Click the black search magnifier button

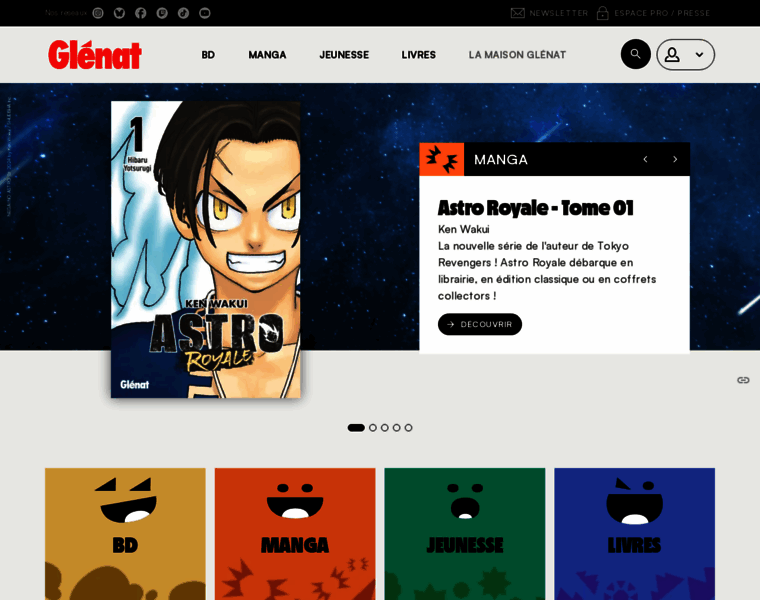coord(635,54)
